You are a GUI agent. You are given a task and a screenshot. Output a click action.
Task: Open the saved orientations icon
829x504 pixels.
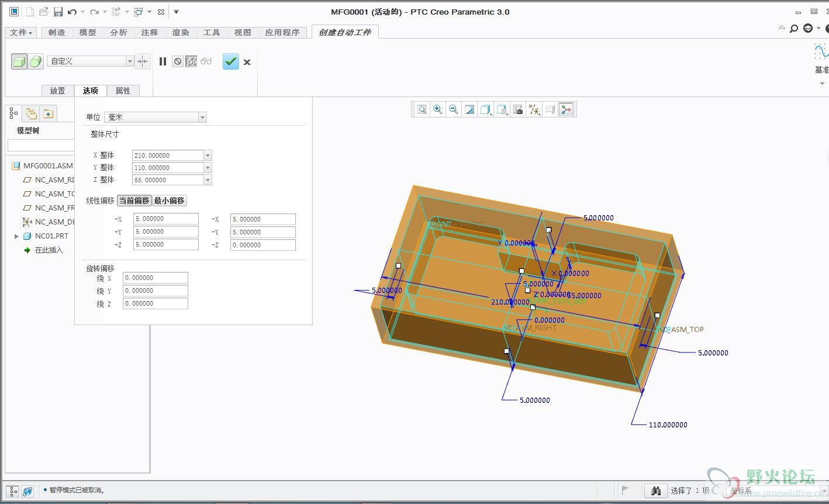[502, 109]
